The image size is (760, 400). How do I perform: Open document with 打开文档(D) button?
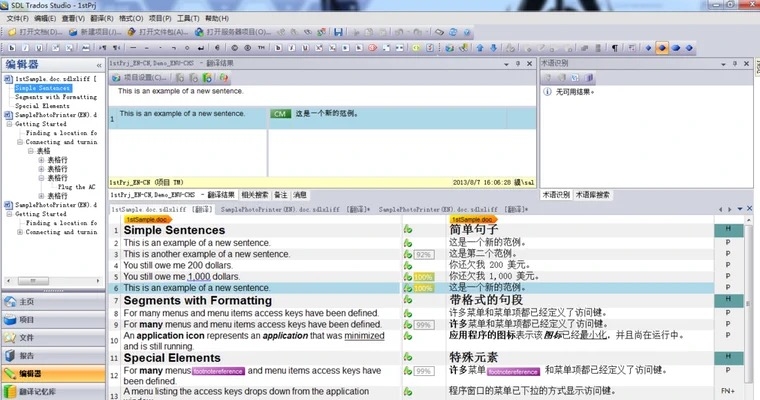(x=35, y=32)
